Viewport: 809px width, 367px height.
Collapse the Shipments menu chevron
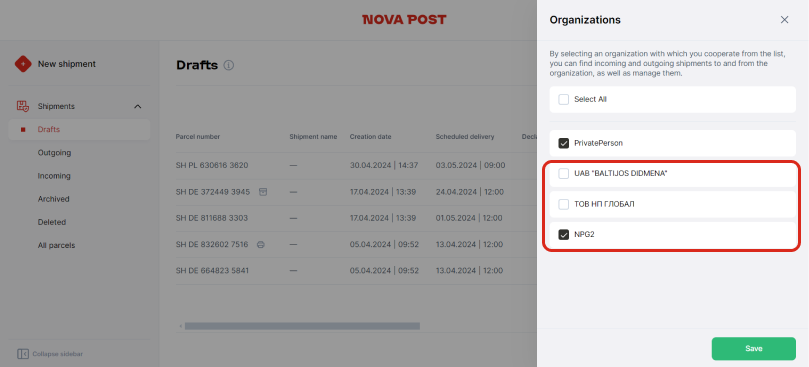pyautogui.click(x=137, y=106)
